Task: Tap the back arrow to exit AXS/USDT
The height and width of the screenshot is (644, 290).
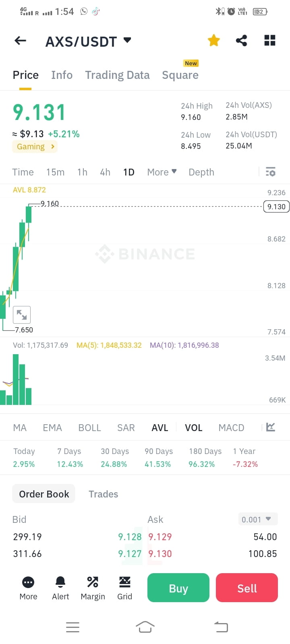Action: coord(20,41)
